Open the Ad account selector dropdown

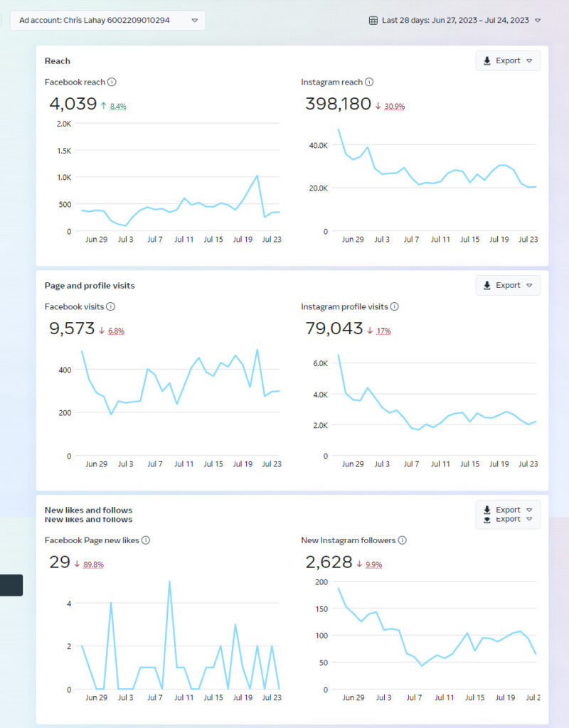(x=107, y=21)
